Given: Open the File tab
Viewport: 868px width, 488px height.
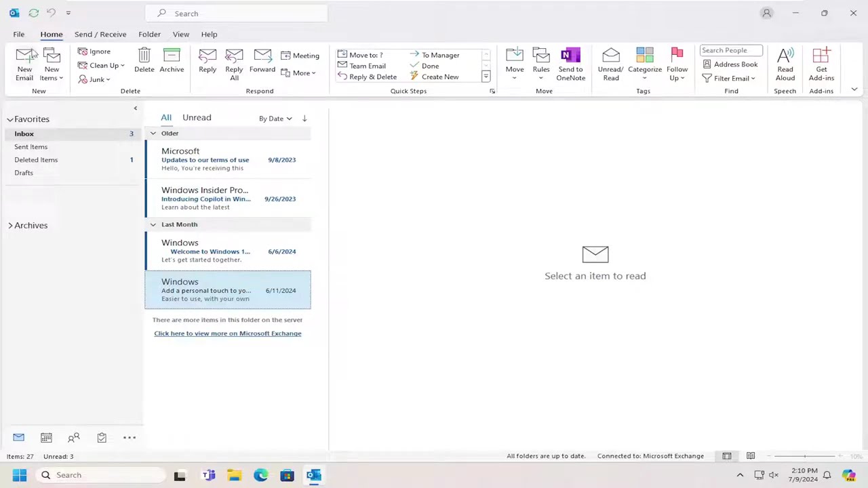Looking at the screenshot, I should (x=19, y=34).
